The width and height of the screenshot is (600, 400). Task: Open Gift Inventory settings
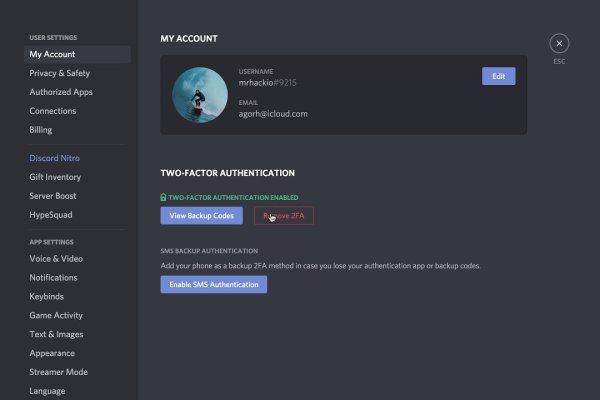(x=55, y=177)
